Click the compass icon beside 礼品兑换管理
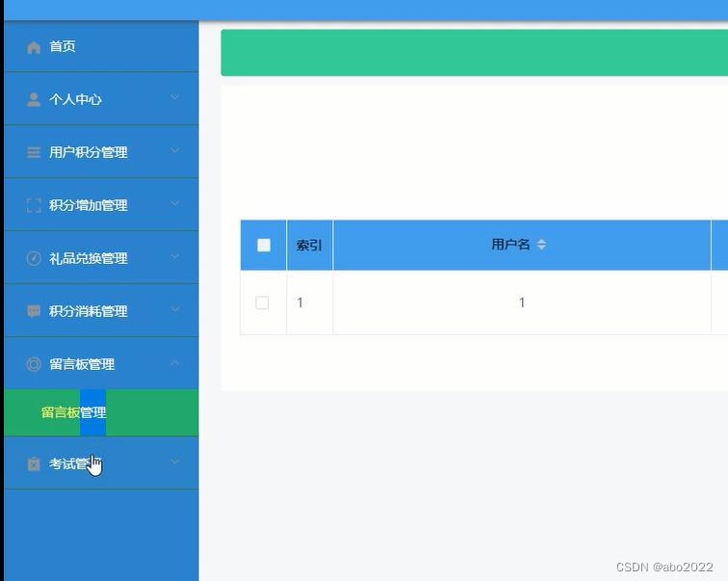Screen dimensions: 728x581 tap(34, 258)
